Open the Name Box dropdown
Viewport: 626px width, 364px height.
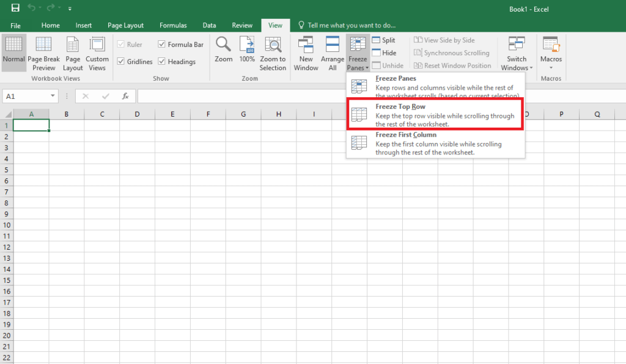coord(53,96)
